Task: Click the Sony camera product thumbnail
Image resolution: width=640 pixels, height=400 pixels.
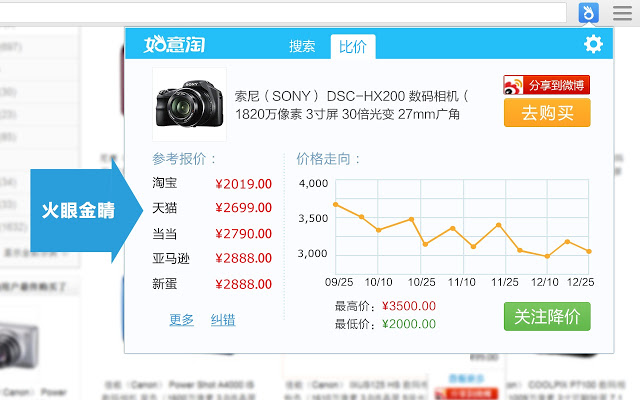Action: click(x=189, y=104)
